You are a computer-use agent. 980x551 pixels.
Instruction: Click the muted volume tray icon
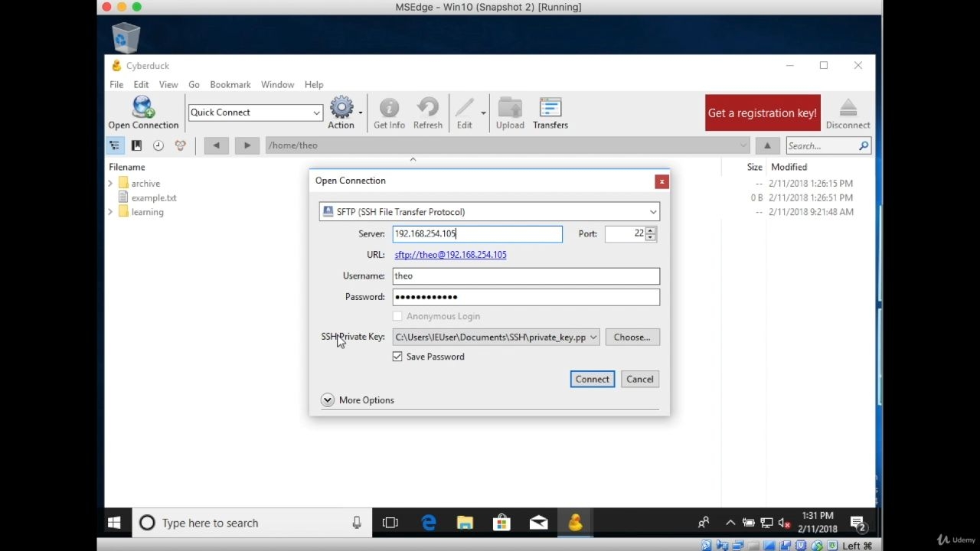[784, 523]
